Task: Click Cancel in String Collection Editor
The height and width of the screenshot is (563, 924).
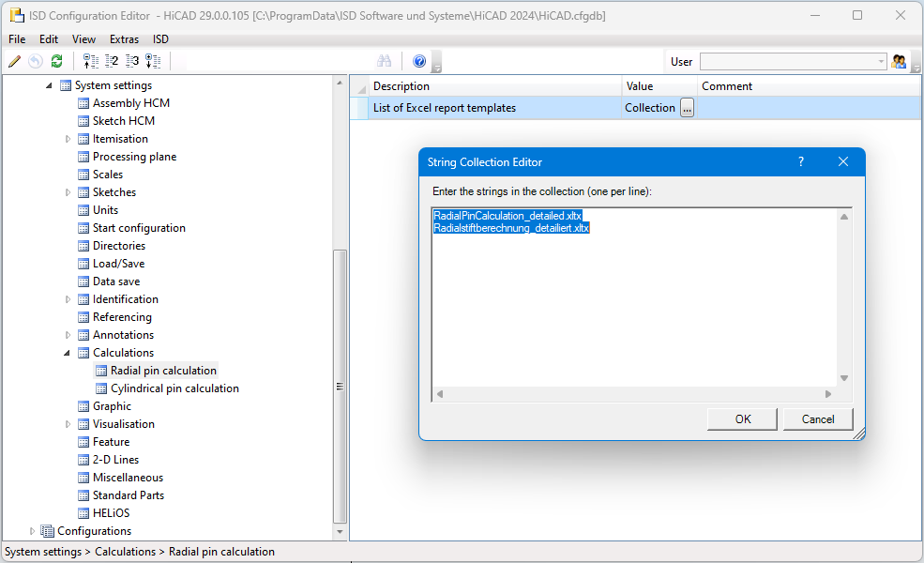Action: (818, 419)
